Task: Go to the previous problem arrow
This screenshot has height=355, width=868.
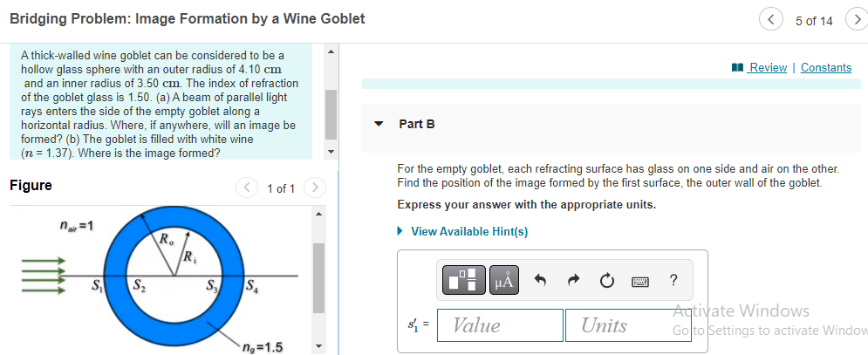Action: [x=772, y=20]
